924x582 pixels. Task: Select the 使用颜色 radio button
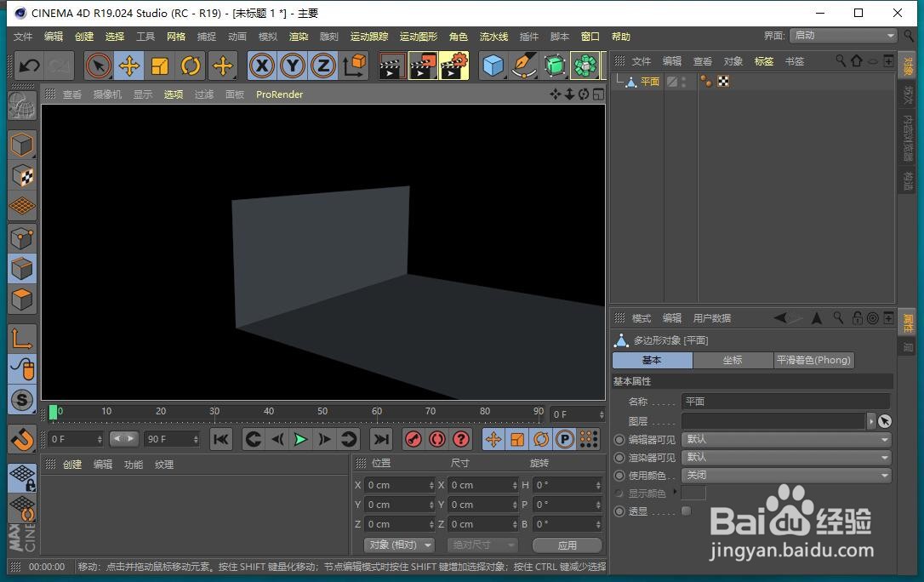tap(619, 476)
